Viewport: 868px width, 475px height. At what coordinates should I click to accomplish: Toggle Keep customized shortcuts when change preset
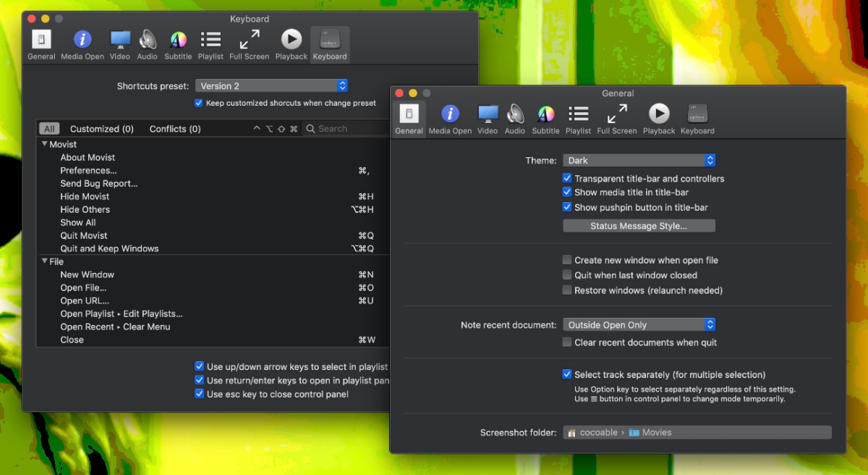click(x=199, y=103)
